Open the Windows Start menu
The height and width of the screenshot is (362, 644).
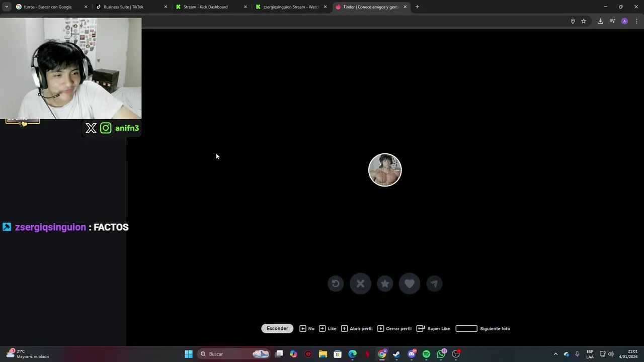click(x=189, y=354)
